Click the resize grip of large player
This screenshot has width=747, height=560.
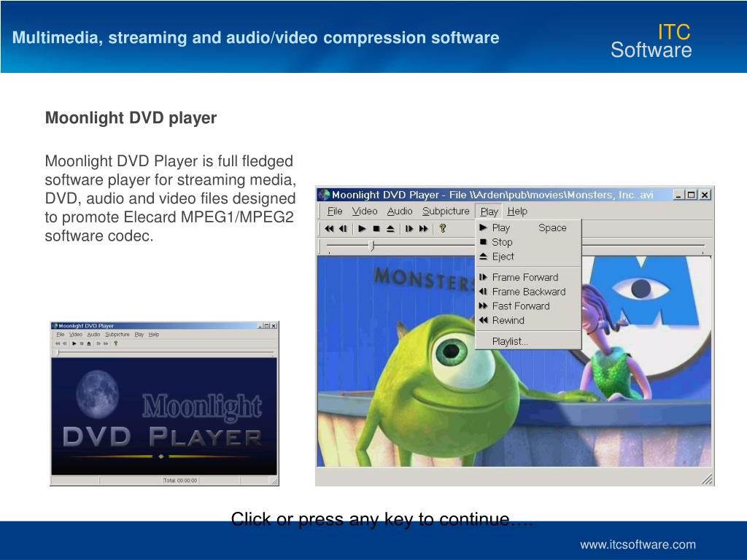707,479
